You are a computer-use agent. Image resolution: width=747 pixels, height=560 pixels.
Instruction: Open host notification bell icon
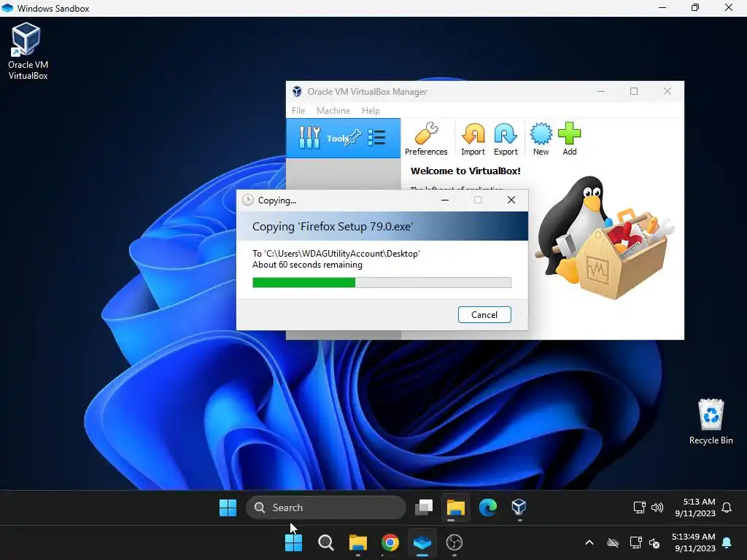pyautogui.click(x=727, y=542)
